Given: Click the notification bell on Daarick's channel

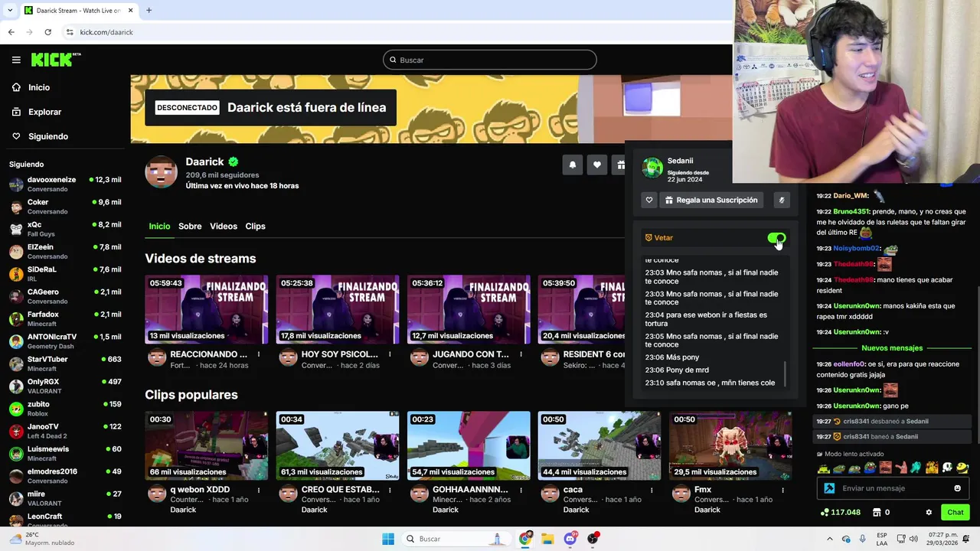Looking at the screenshot, I should [x=572, y=165].
